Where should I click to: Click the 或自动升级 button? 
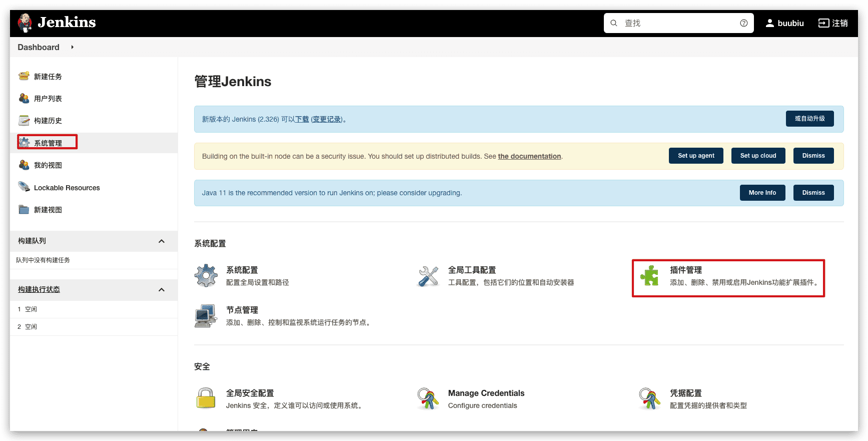point(809,119)
